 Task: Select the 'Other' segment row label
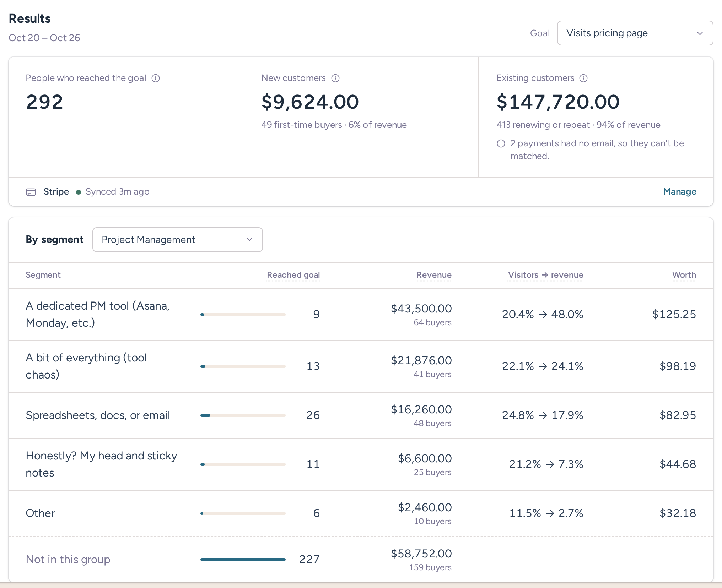coord(40,513)
